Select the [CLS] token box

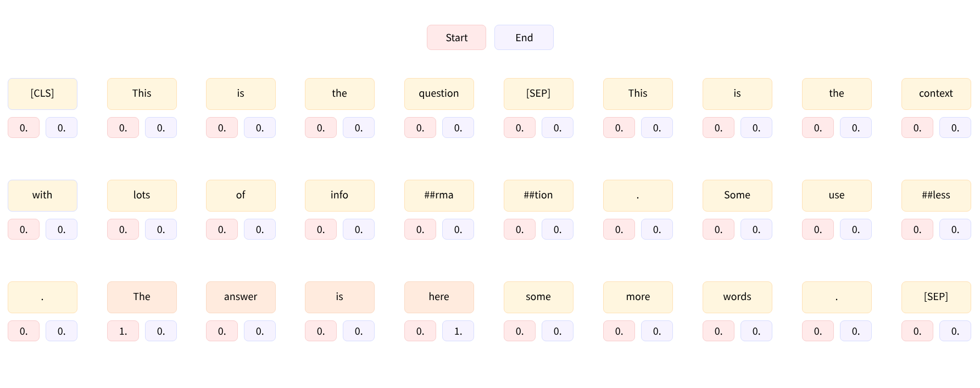(x=42, y=94)
